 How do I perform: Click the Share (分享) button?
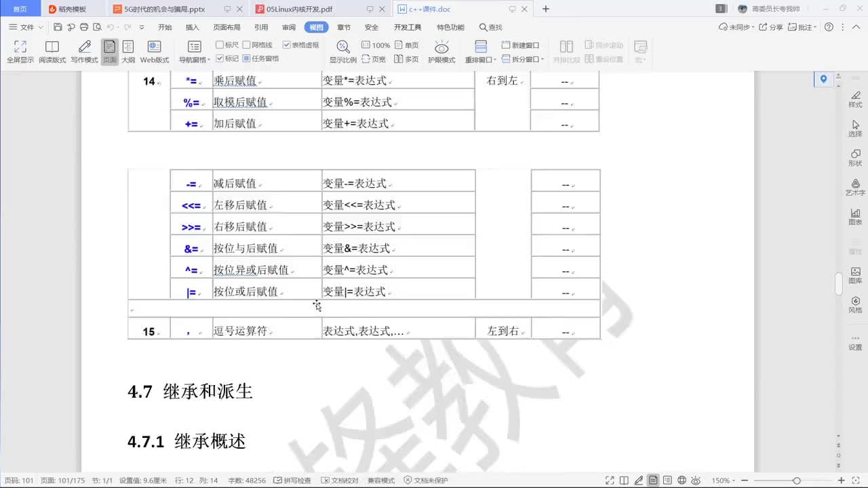[x=771, y=27]
